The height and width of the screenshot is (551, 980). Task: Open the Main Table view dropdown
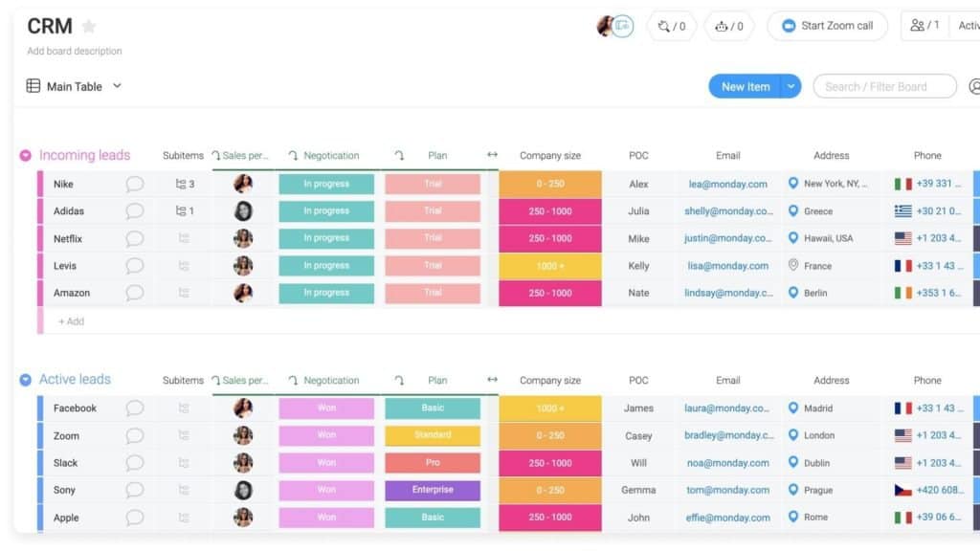pyautogui.click(x=117, y=86)
